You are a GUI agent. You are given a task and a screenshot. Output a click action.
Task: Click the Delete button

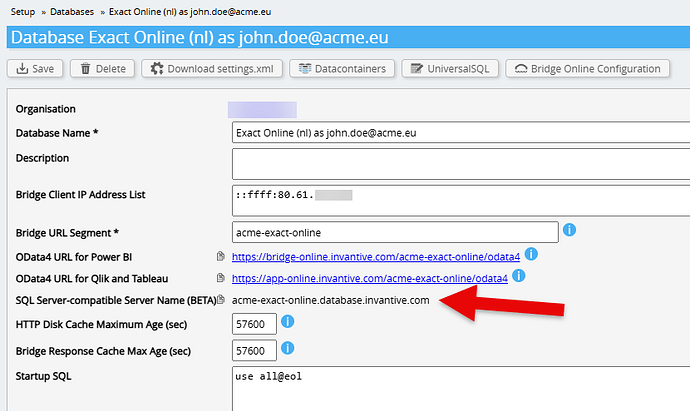(102, 69)
